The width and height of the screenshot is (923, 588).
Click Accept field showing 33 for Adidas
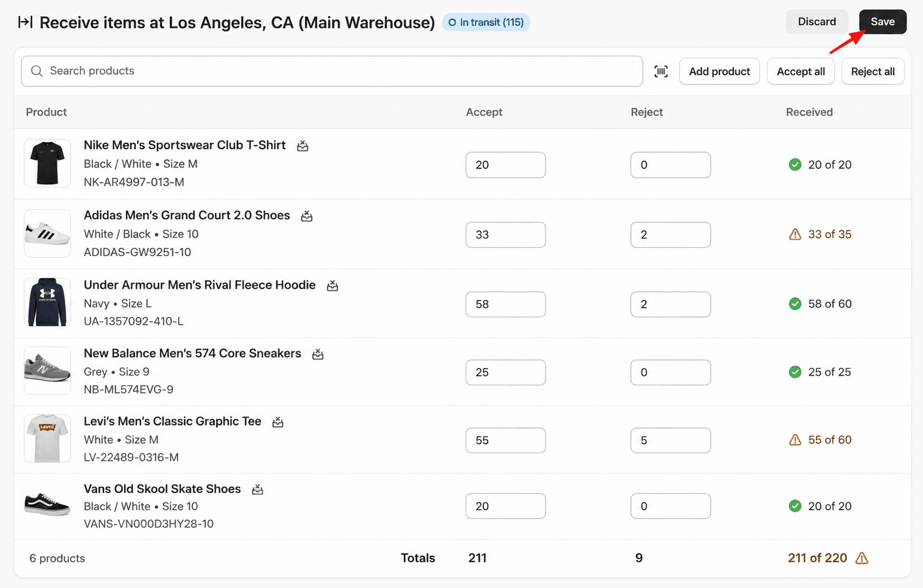coord(506,234)
